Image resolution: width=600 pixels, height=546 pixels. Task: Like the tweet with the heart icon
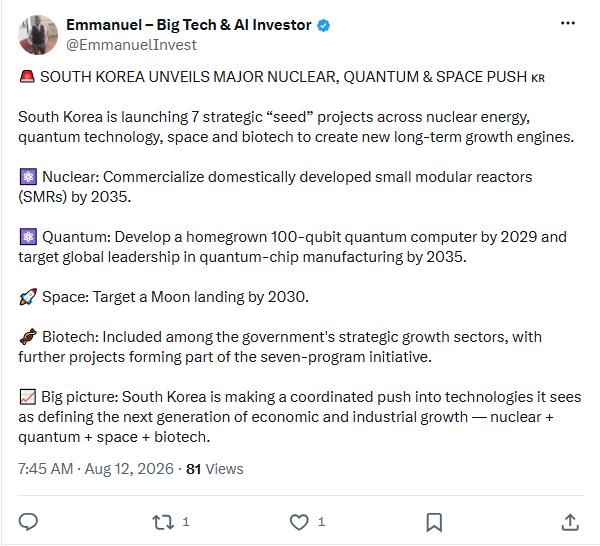(x=299, y=522)
